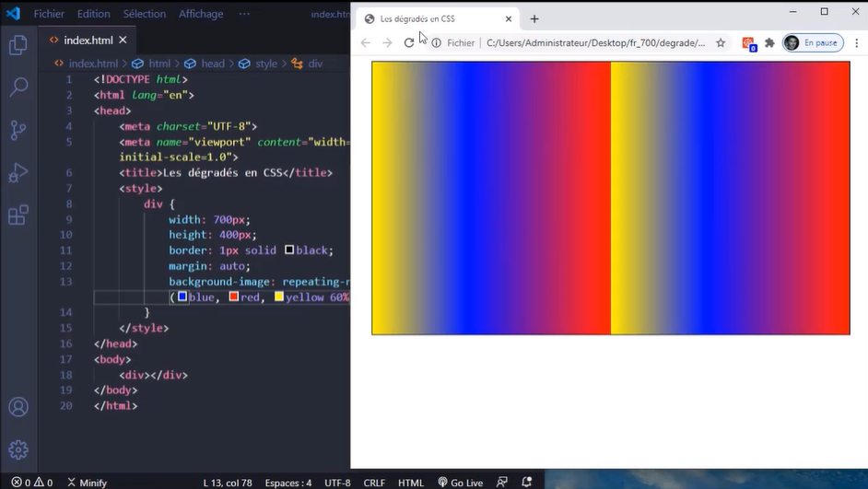This screenshot has height=489, width=868.
Task: Open the Run and Debug view
Action: pyautogui.click(x=18, y=172)
